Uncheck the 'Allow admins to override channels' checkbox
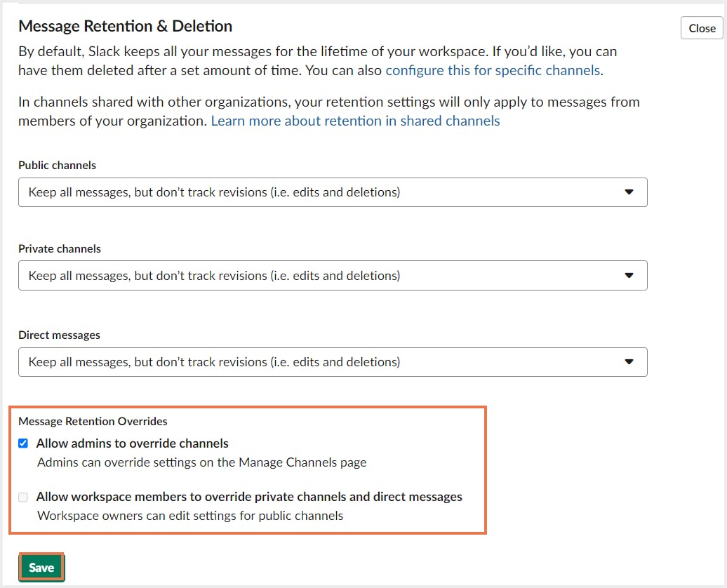The image size is (727, 588). coord(23,443)
